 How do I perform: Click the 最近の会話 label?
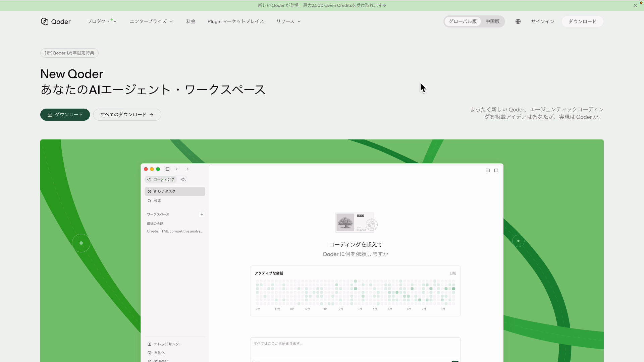(x=155, y=224)
